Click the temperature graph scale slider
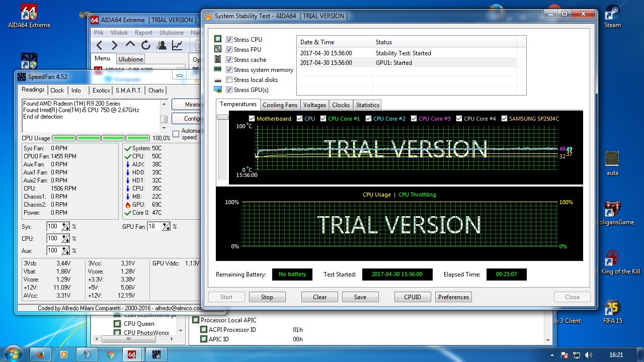Image resolution: width=644 pixels, height=362 pixels. click(222, 117)
